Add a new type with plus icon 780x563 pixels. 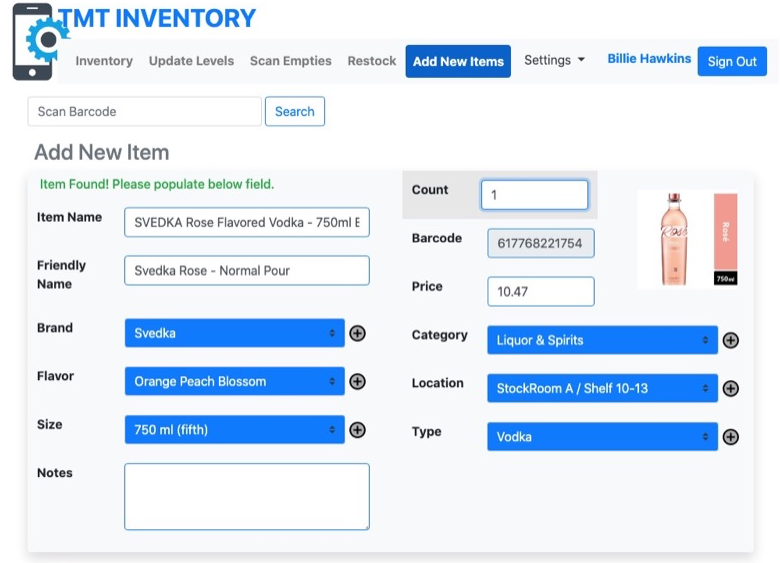tap(730, 437)
